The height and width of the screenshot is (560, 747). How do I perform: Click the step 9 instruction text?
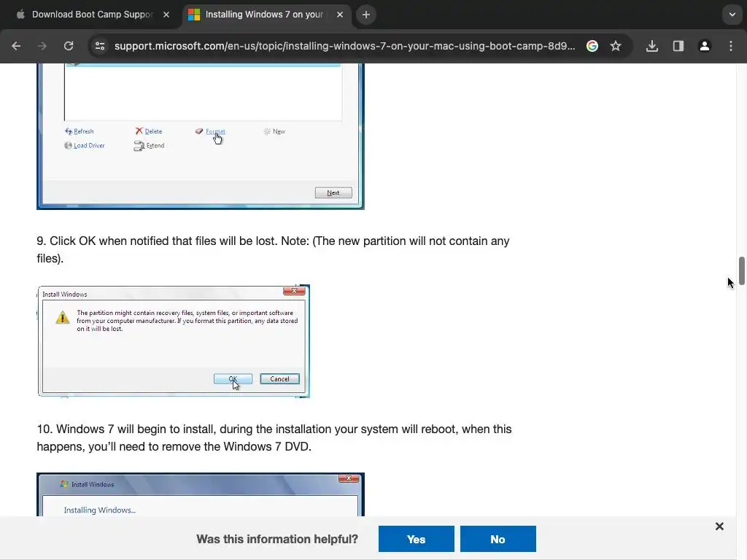click(273, 249)
